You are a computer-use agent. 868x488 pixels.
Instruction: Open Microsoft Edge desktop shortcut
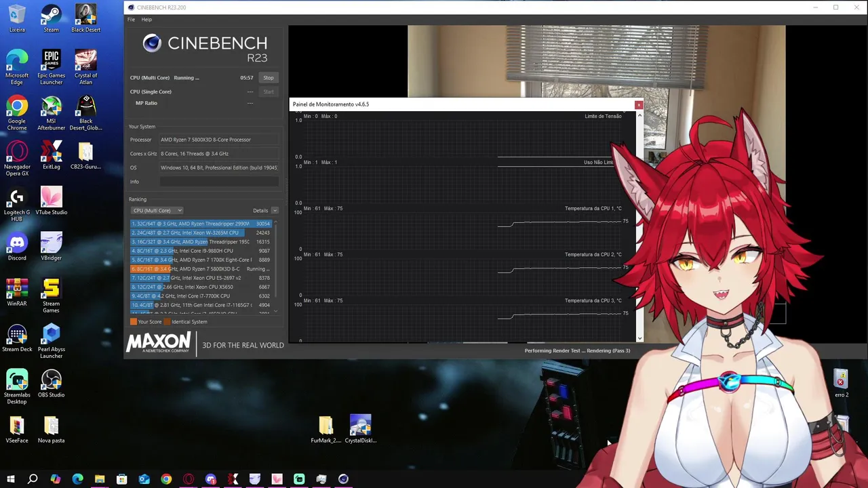click(17, 67)
